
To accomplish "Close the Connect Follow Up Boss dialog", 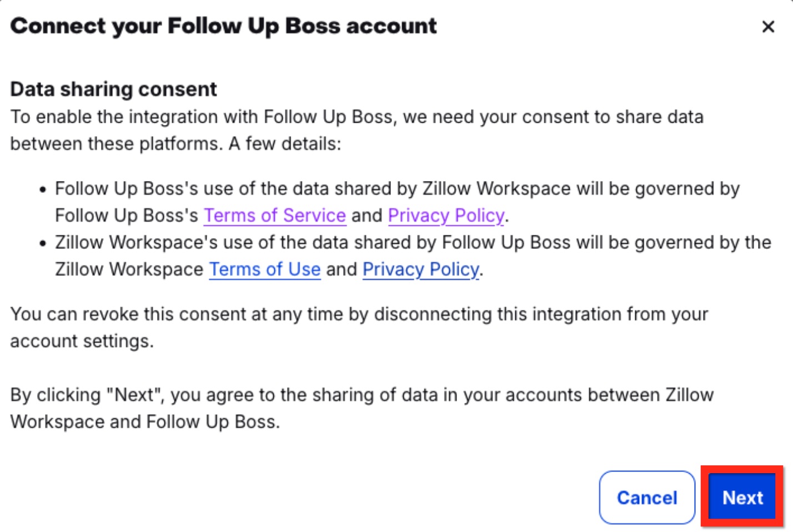I will click(768, 27).
